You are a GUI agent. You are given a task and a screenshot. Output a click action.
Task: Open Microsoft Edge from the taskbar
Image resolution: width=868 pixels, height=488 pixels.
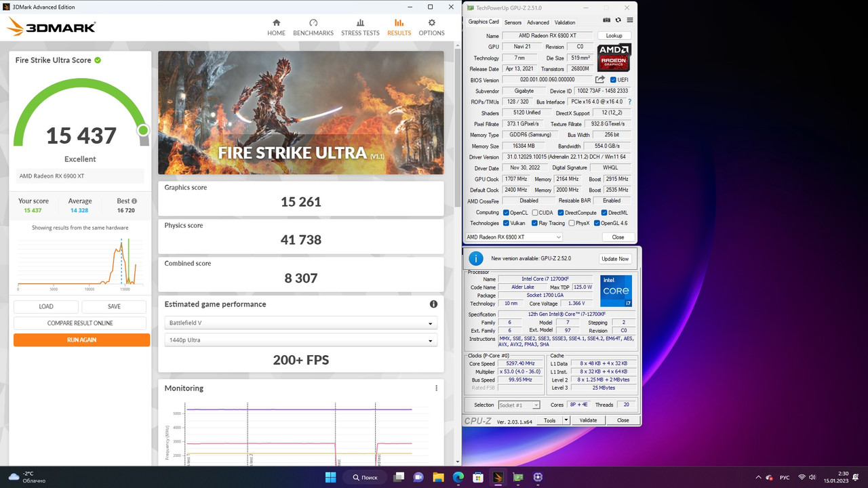458,477
